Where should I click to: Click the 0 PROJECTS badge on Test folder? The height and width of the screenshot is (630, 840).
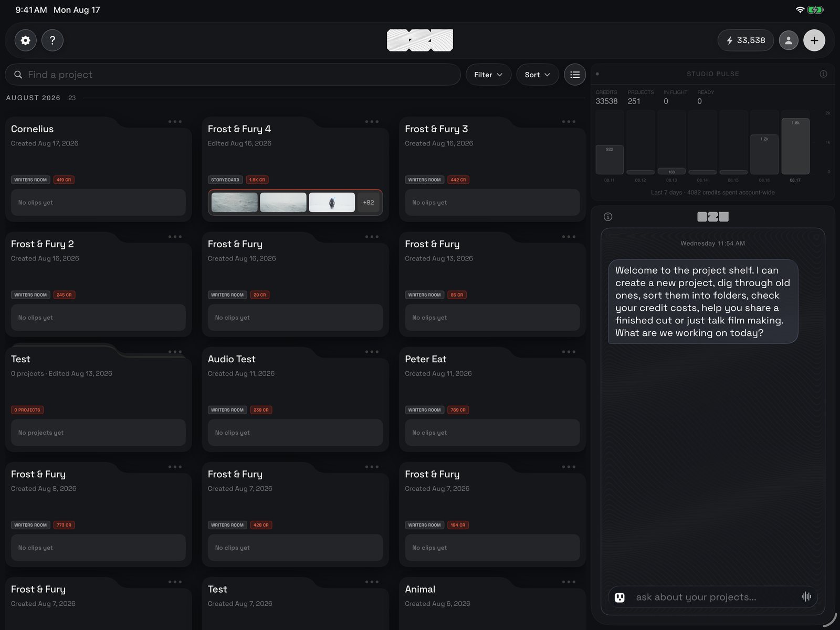click(x=27, y=410)
